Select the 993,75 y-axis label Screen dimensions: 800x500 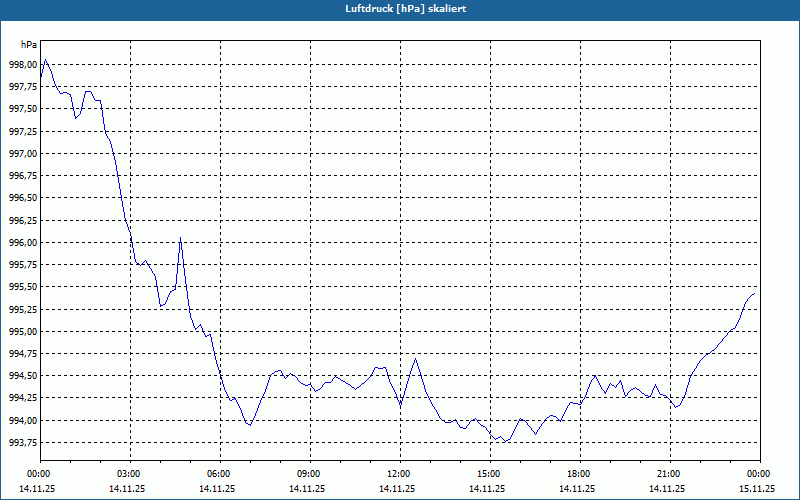22,443
